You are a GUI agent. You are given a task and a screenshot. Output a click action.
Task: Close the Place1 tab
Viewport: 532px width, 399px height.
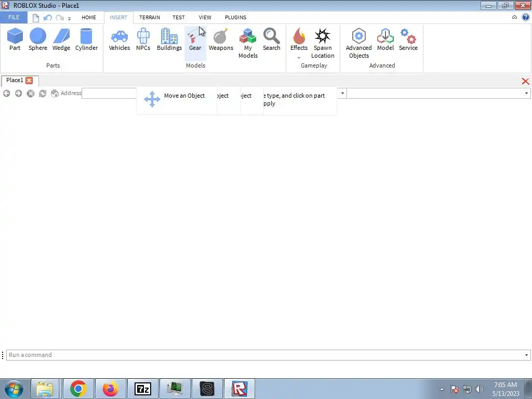(x=29, y=81)
